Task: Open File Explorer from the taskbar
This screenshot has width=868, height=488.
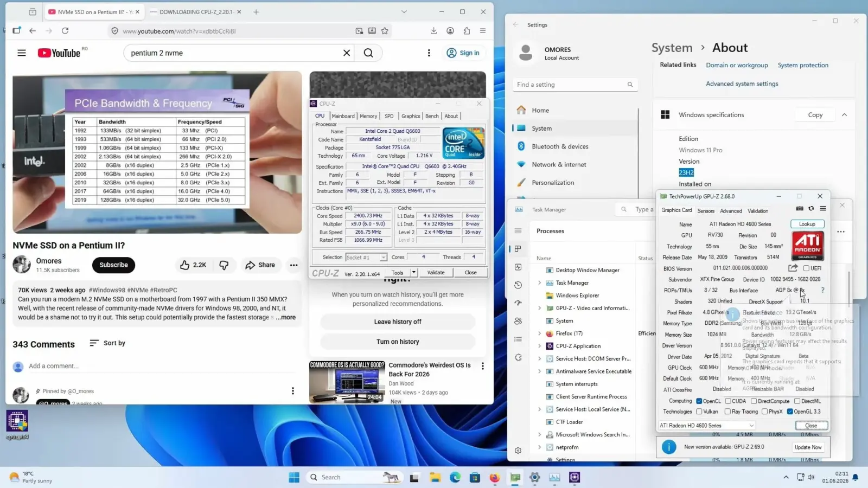Action: [x=435, y=477]
